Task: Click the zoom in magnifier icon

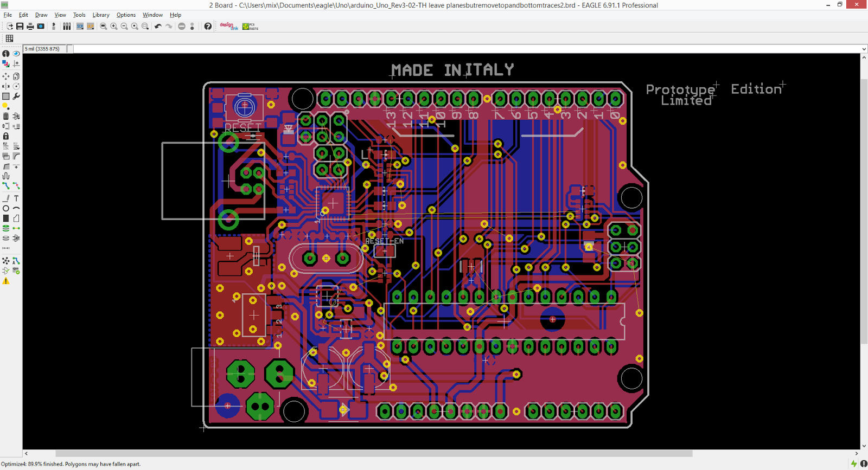Action: click(x=114, y=26)
